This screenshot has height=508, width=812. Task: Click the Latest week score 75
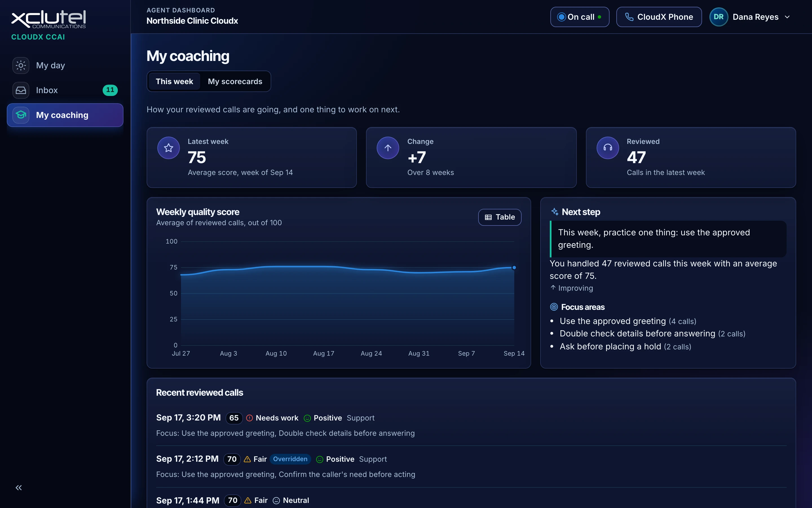197,157
